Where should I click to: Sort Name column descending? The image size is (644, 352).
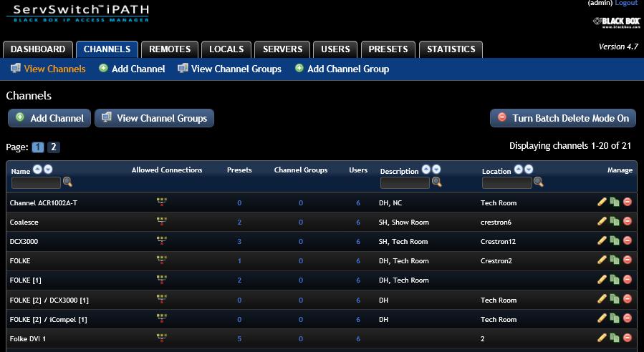[x=48, y=169]
